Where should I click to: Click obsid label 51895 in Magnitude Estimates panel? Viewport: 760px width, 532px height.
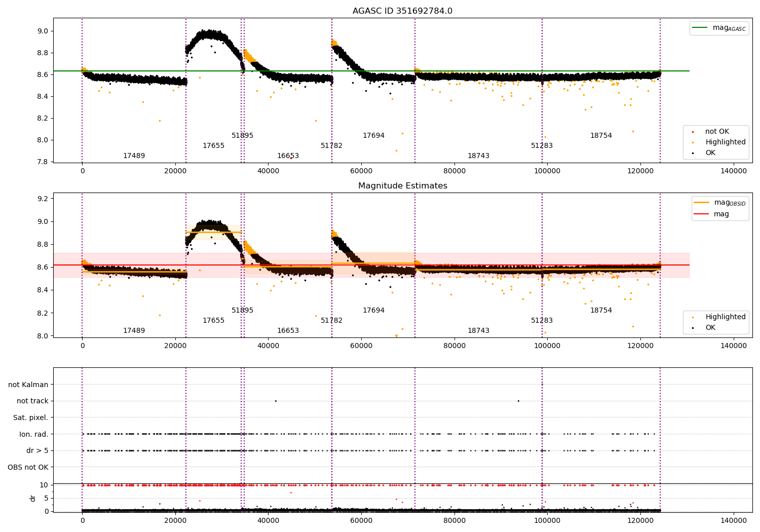tap(242, 310)
